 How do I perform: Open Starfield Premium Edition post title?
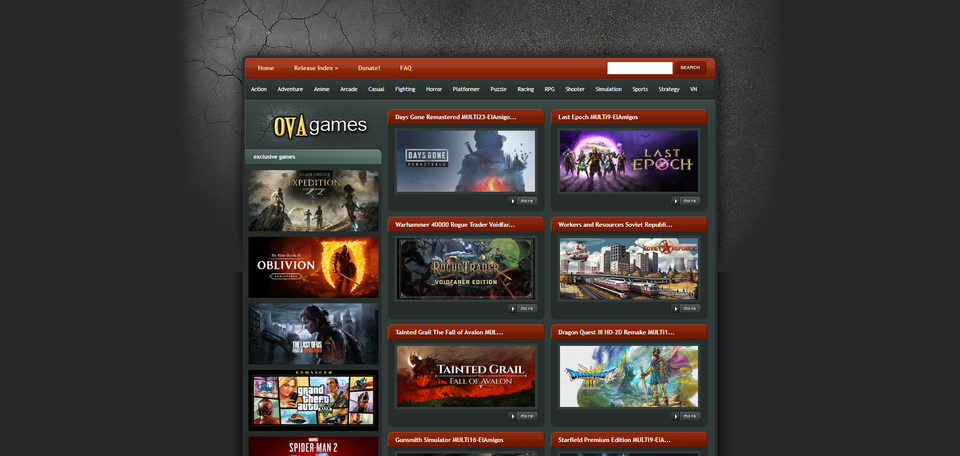[x=614, y=440]
